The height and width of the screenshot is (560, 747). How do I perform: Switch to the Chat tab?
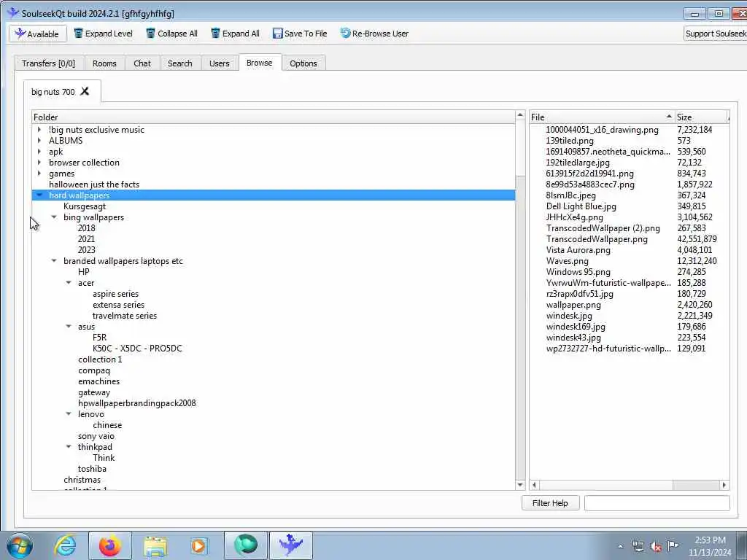coord(142,63)
